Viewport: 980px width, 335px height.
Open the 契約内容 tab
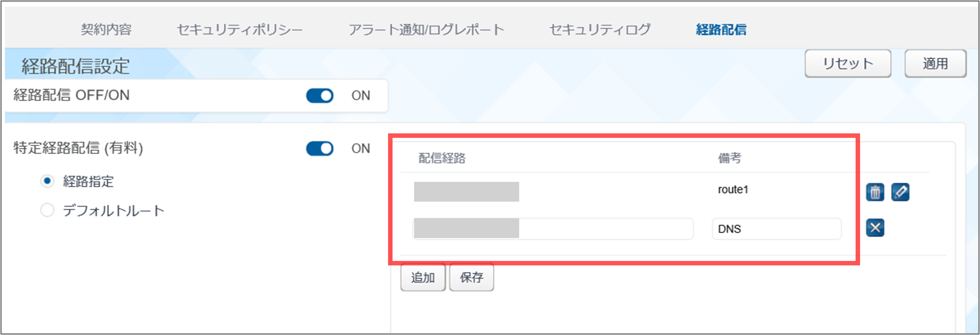pyautogui.click(x=106, y=30)
